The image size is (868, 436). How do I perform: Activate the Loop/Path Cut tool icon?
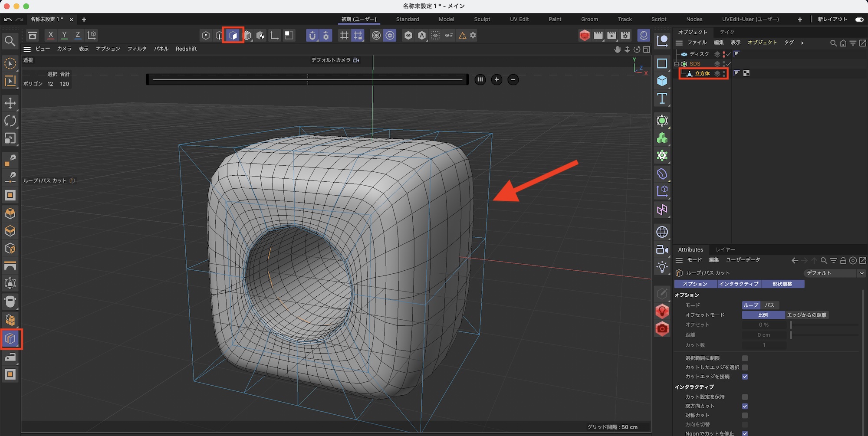10,339
